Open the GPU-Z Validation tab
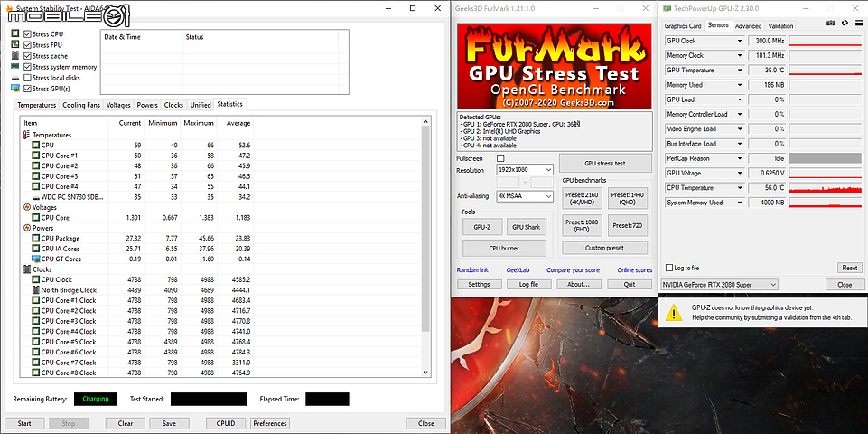This screenshot has width=868, height=434. (x=780, y=26)
